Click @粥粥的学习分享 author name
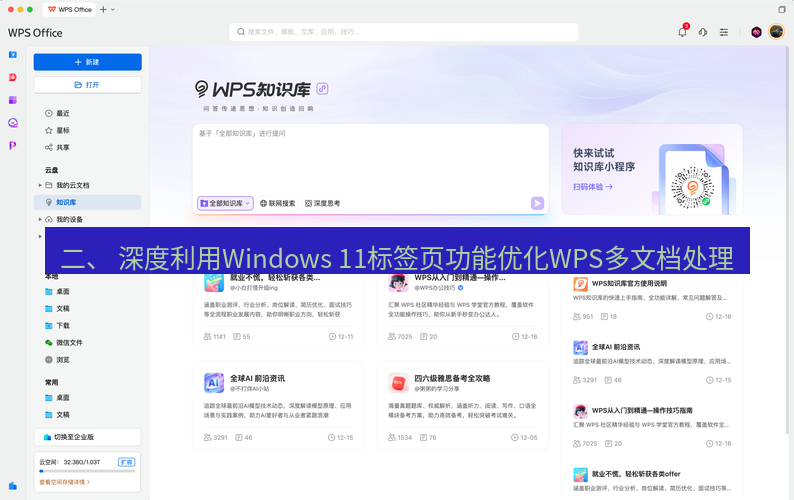Viewport: 794px width, 500px height. (437, 389)
